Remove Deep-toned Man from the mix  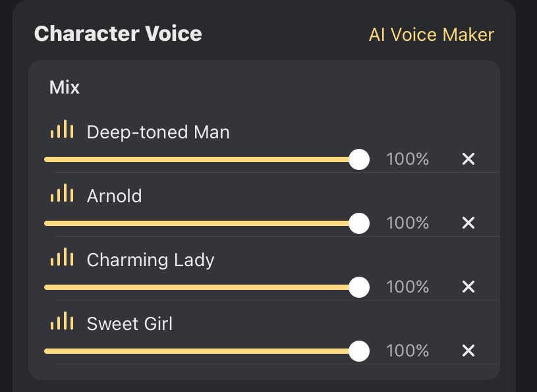[468, 159]
